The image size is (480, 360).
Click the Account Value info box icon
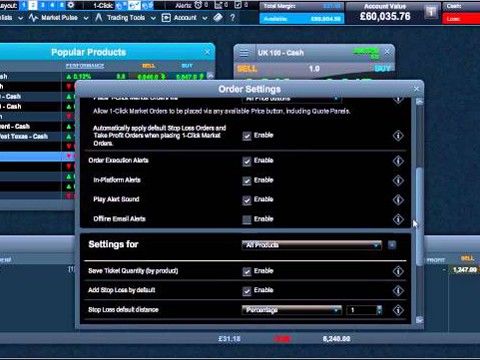[431, 12]
